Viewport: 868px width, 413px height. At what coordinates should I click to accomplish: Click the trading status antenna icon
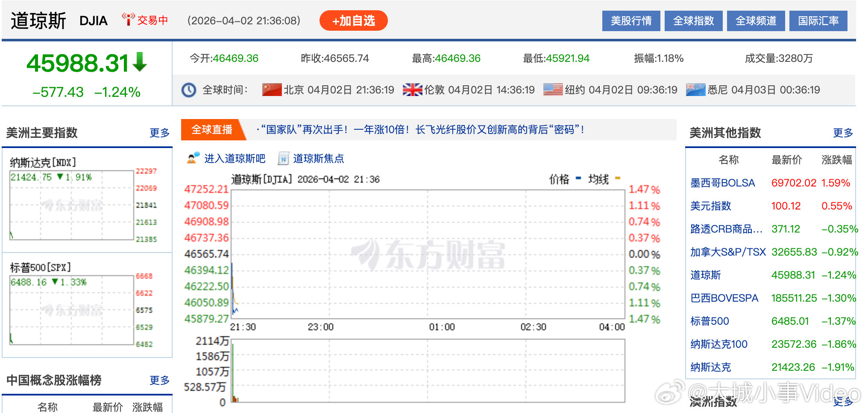click(x=128, y=20)
